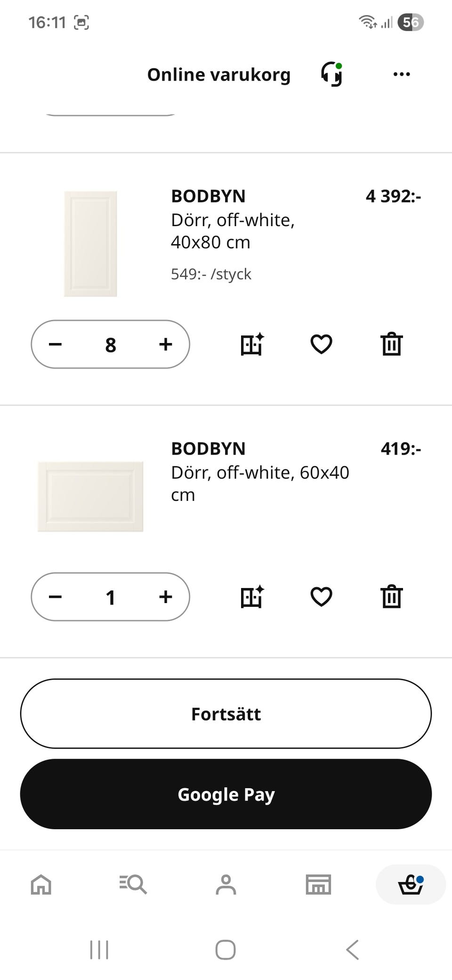
Task: Decrease quantity of the 40x80 door
Action: point(56,344)
